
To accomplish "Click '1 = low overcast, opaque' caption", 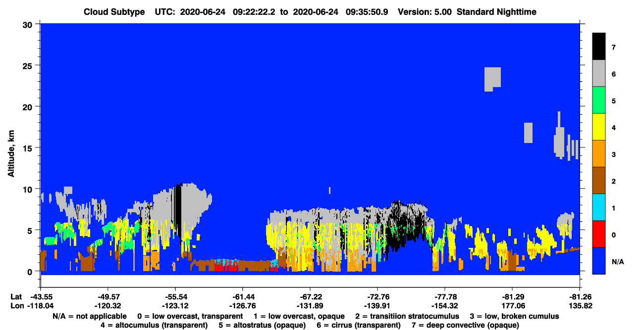I will click(x=299, y=316).
